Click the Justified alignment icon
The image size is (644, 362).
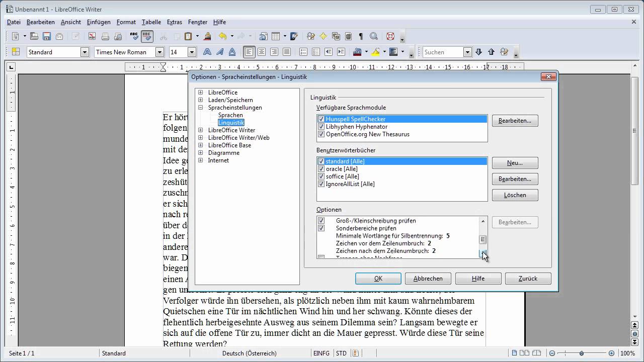pos(287,52)
